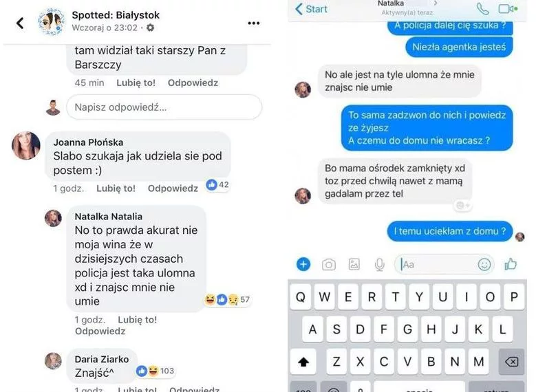Click the privacy gear icon next to Wczoraj
This screenshot has width=536, height=392.
pos(151,28)
